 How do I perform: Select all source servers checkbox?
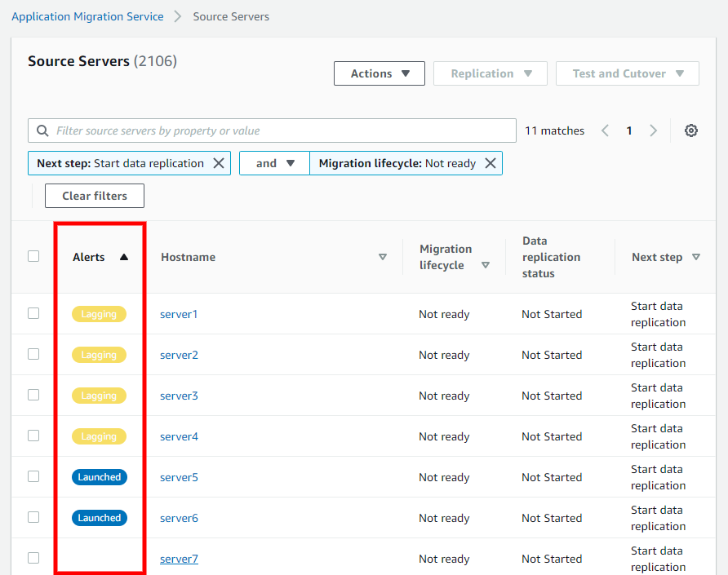(x=33, y=256)
